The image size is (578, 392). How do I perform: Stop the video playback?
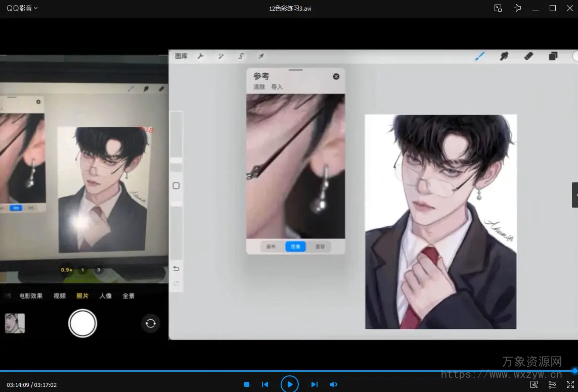click(247, 384)
